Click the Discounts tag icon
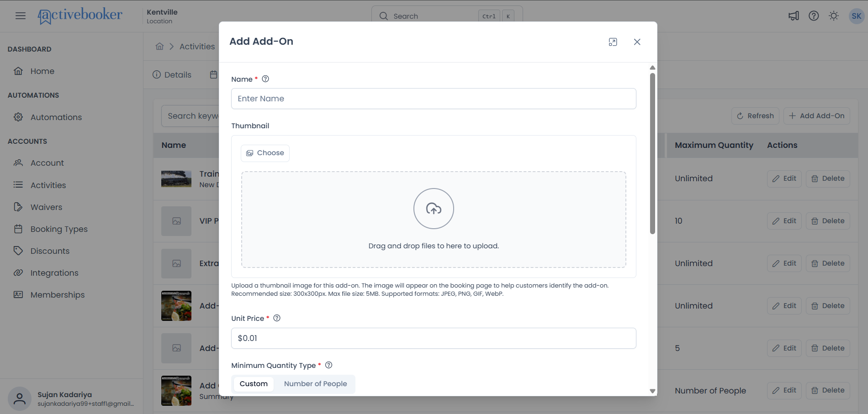This screenshot has height=414, width=868. coord(18,251)
